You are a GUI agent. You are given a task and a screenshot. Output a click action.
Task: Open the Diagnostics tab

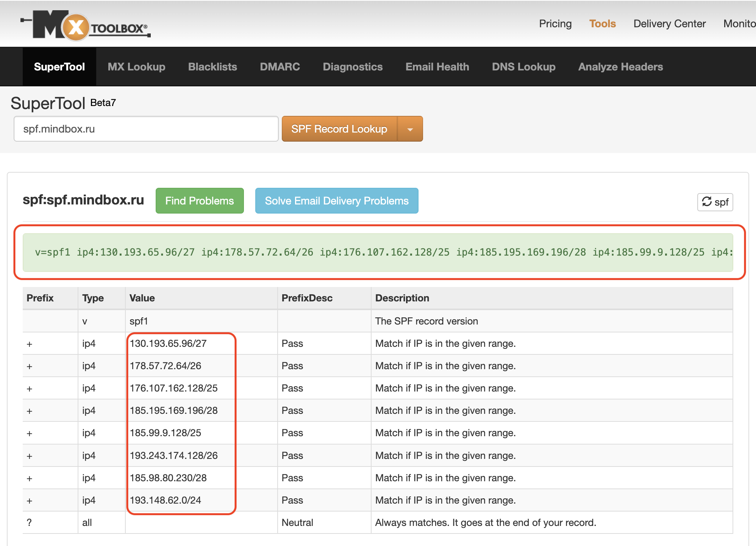tap(353, 67)
